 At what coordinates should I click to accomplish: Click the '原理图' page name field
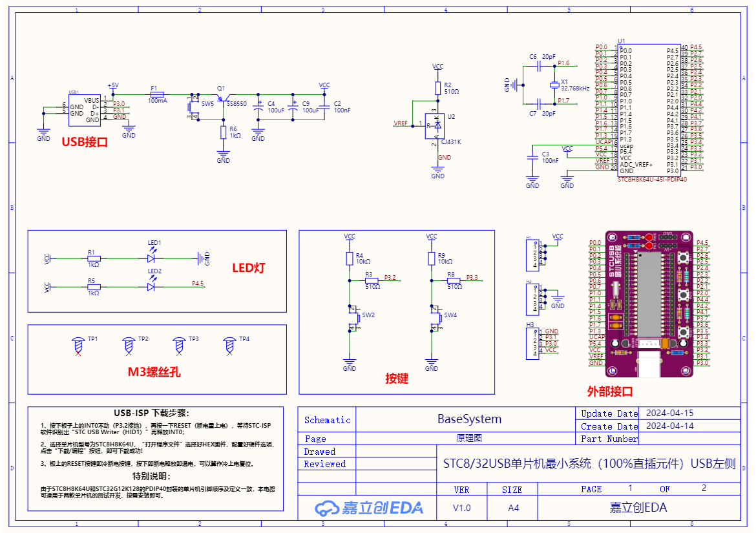click(x=469, y=438)
